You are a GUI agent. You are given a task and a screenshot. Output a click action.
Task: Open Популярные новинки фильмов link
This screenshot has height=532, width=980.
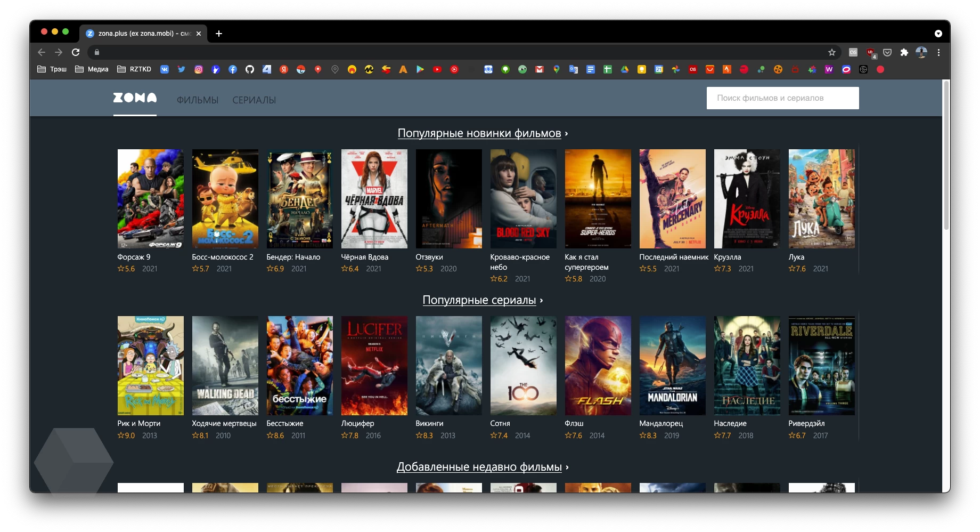pos(479,133)
